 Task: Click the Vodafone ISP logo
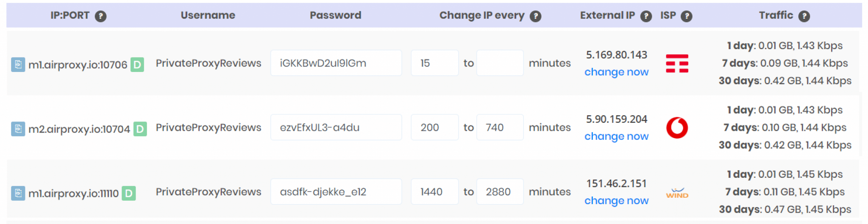click(677, 127)
